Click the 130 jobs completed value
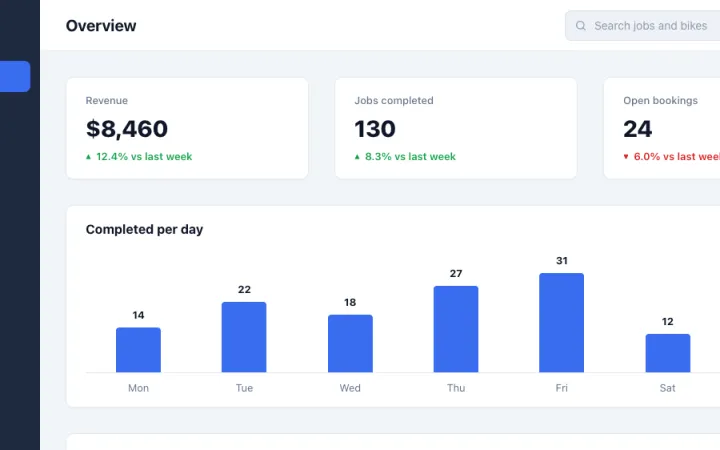Image resolution: width=720 pixels, height=450 pixels. coord(375,129)
